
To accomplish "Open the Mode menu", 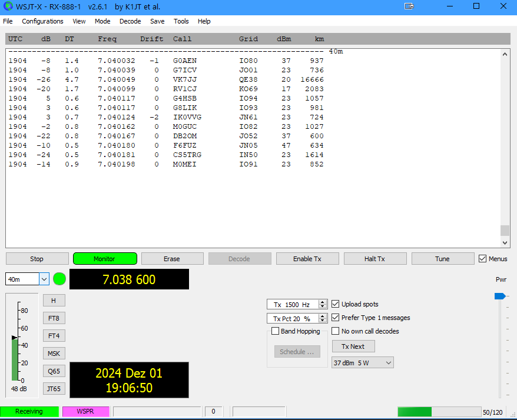I will point(102,21).
